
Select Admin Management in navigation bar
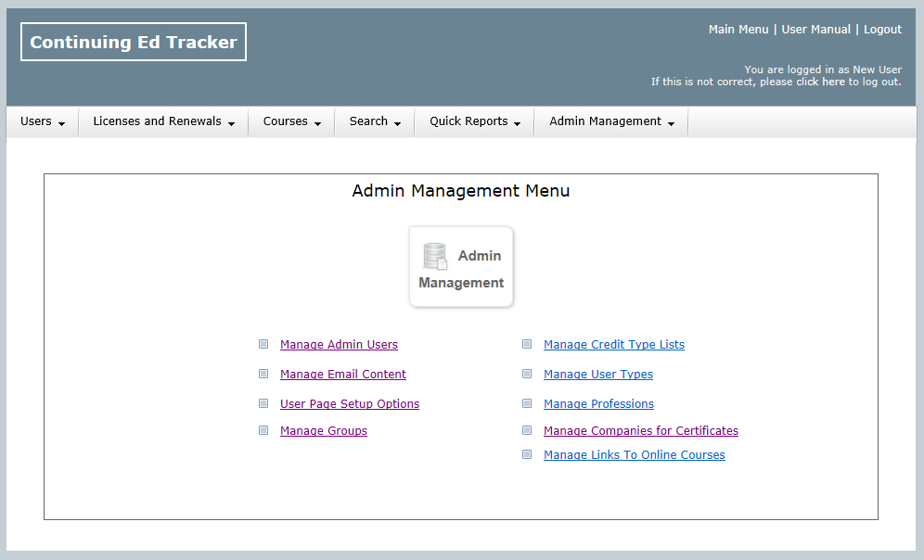click(611, 121)
